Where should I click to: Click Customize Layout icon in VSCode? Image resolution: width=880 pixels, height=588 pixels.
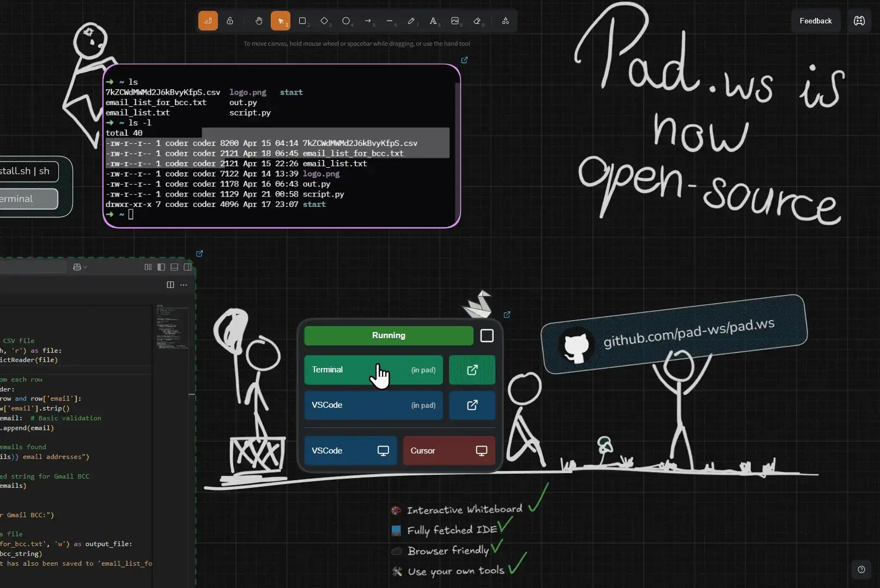(148, 267)
